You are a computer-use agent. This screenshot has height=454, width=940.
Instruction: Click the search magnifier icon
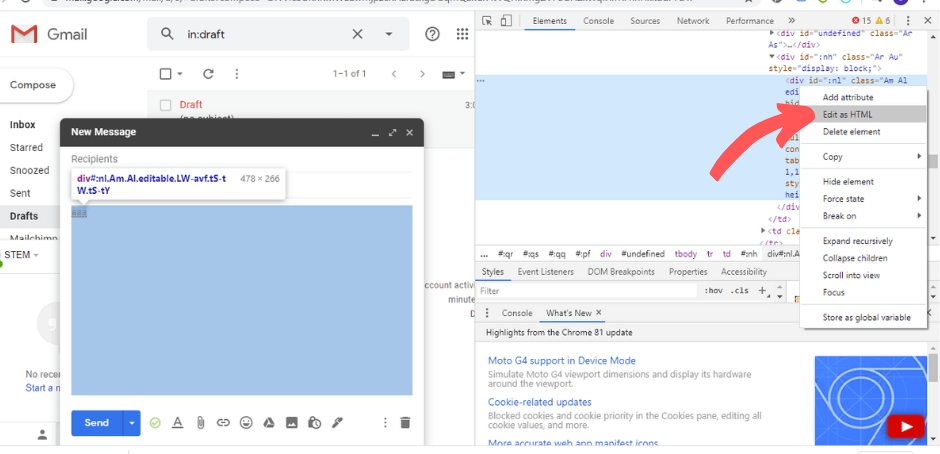coord(167,34)
